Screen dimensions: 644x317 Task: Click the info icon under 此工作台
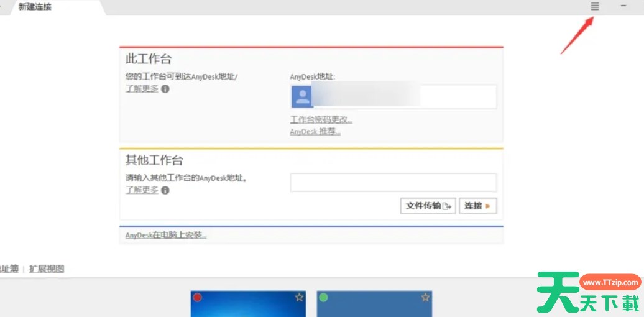coord(165,89)
